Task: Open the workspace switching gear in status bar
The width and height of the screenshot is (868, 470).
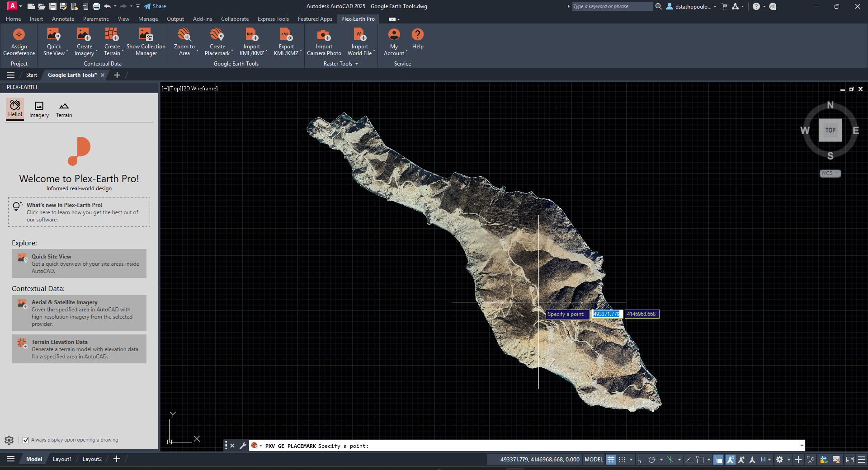Action: pyautogui.click(x=780, y=460)
